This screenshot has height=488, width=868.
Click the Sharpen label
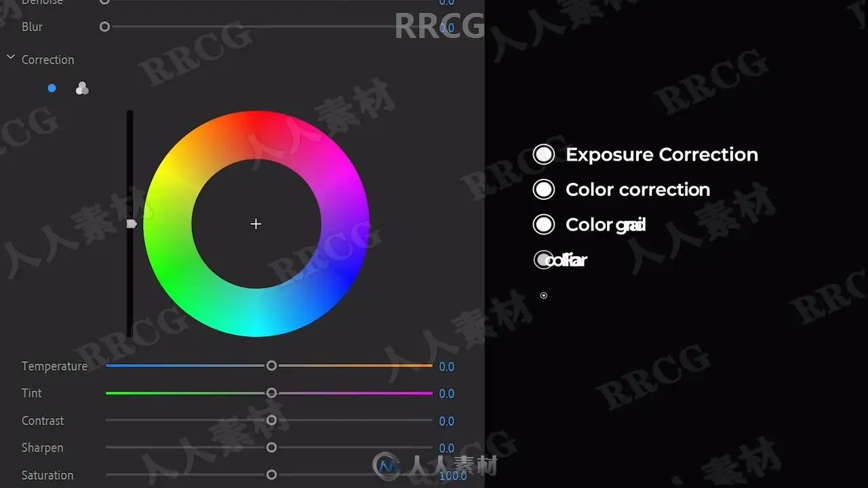point(42,448)
